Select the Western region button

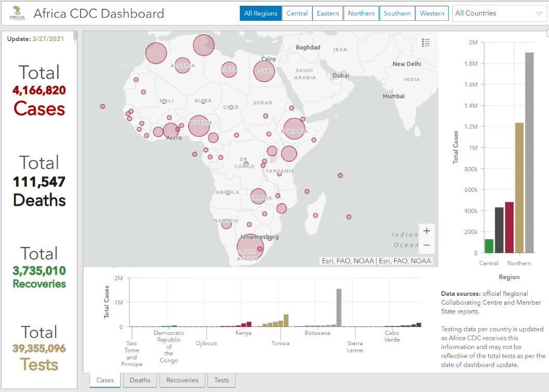coord(432,14)
